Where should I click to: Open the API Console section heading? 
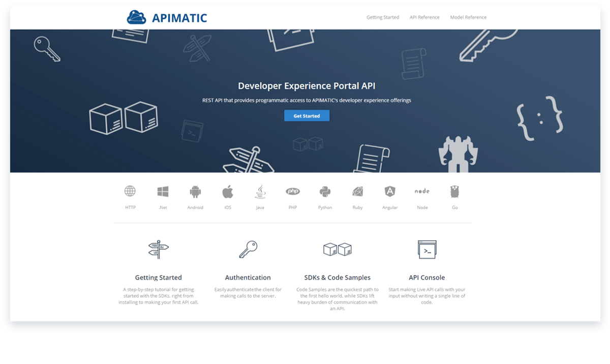(427, 278)
